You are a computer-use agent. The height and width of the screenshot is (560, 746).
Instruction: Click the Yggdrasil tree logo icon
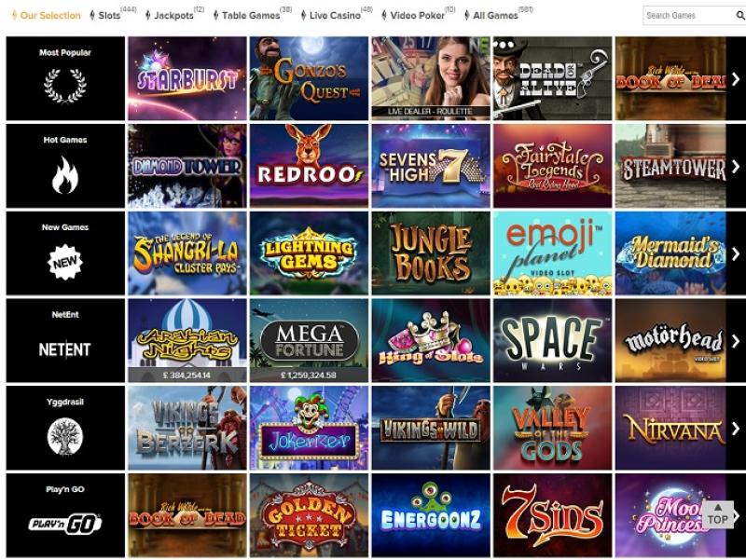click(65, 436)
